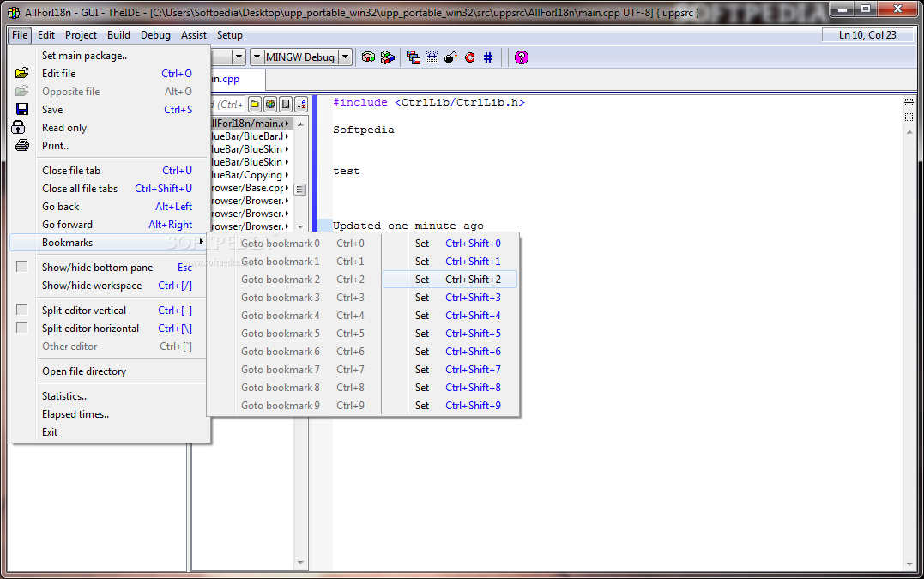Click the editor scrollbar bottom down arrow
This screenshot has width=924, height=579.
909,564
